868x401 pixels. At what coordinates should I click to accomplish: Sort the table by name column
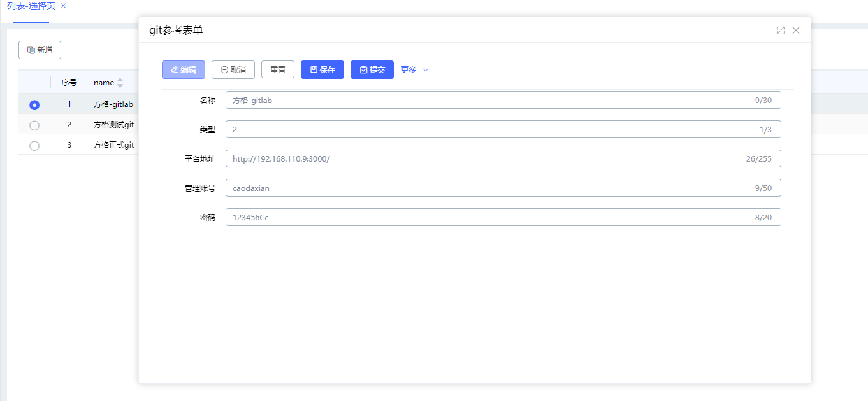pos(120,83)
